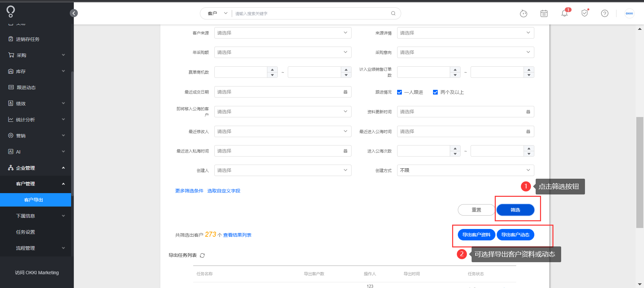Toggle the 一人跟进 checkbox
Viewport: 644px width, 288px height.
[x=399, y=92]
